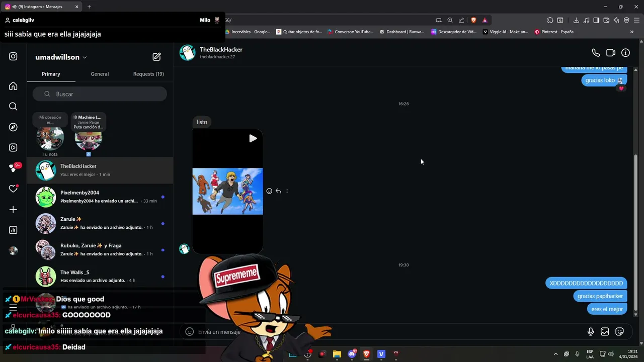Start an audio call with TheBlackHacker
Image resolution: width=644 pixels, height=362 pixels.
tap(596, 53)
